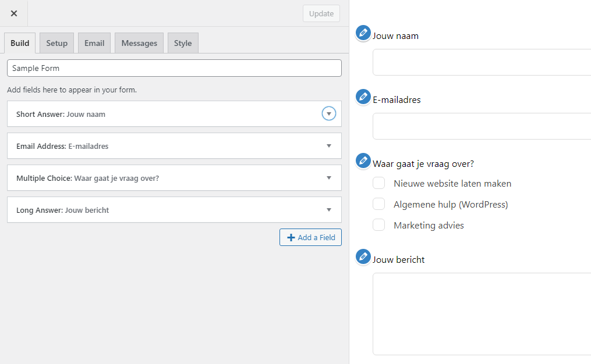
Task: Click the pencil edit icon beside Jouw bericht
Action: (363, 257)
